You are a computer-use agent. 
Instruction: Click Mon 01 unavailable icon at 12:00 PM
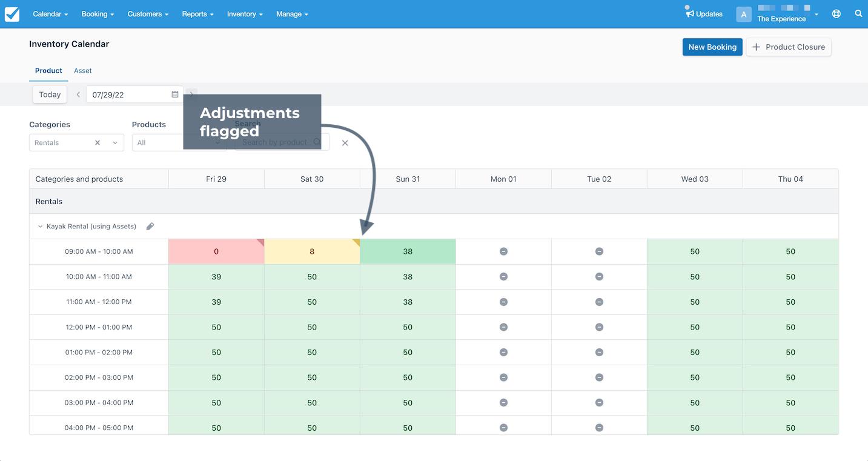pos(503,327)
